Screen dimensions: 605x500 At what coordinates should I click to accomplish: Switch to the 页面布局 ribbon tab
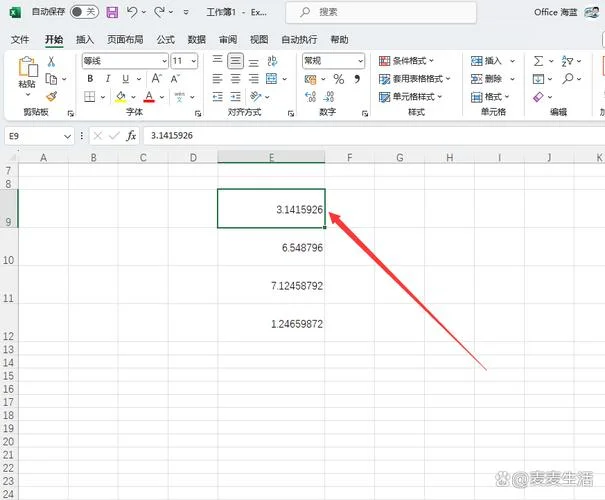click(x=125, y=39)
